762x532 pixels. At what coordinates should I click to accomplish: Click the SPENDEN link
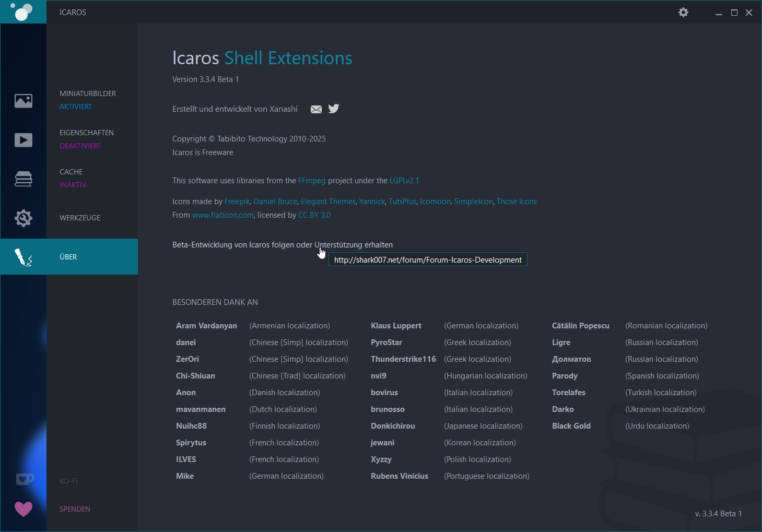click(75, 509)
